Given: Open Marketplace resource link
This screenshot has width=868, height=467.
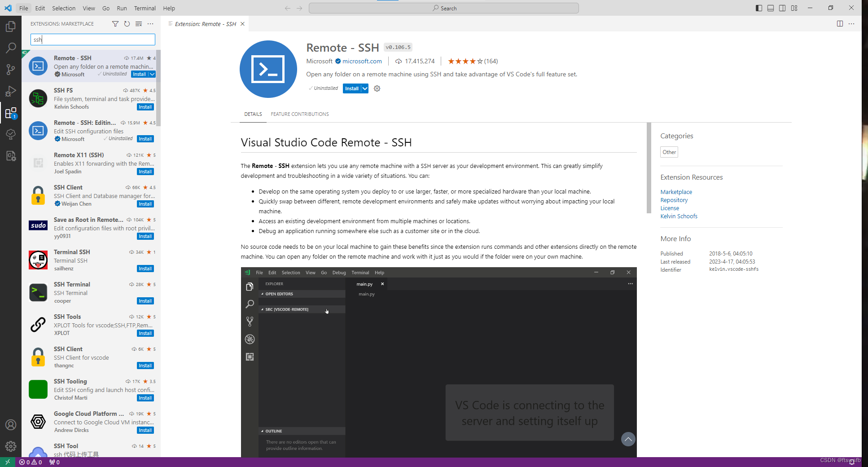Looking at the screenshot, I should pos(676,192).
